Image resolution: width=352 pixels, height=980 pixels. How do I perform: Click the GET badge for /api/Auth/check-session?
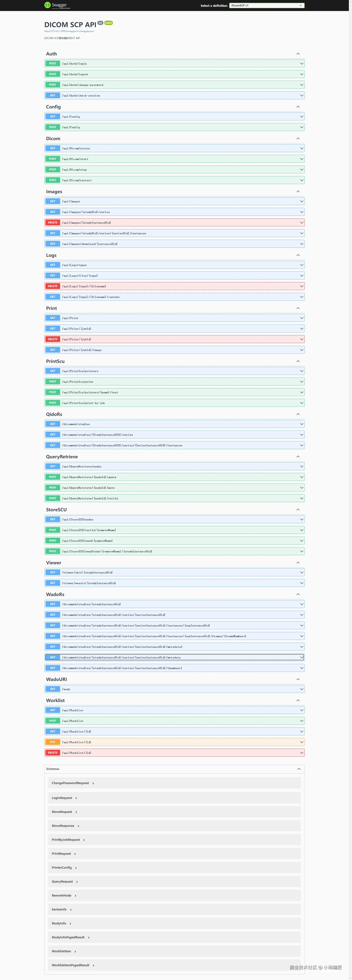[x=52, y=96]
